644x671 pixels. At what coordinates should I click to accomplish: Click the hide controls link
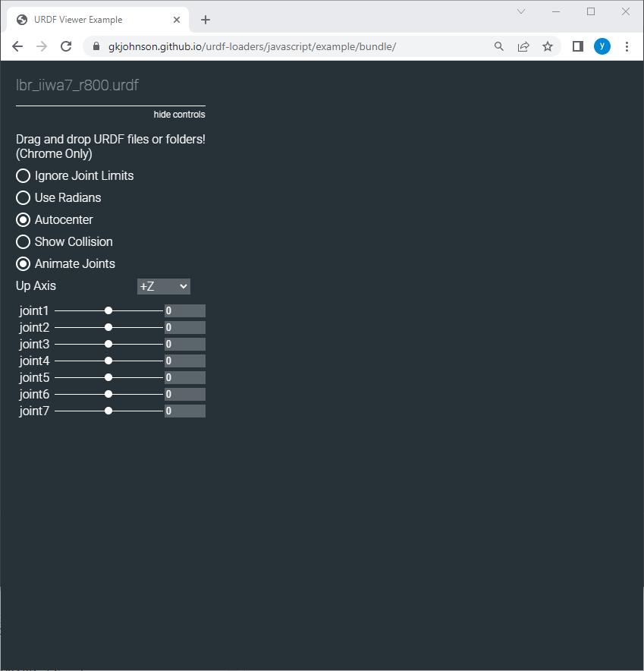179,114
